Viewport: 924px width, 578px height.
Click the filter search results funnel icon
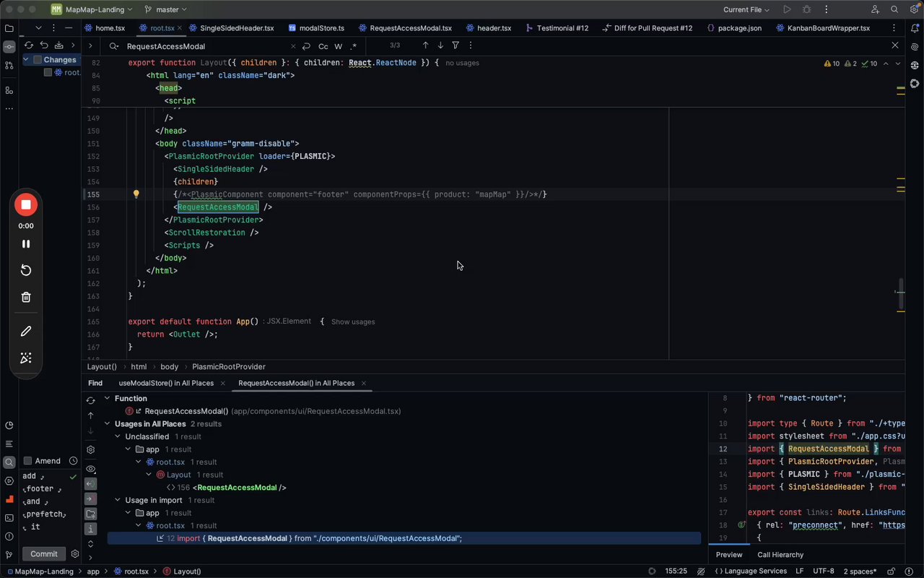456,46
